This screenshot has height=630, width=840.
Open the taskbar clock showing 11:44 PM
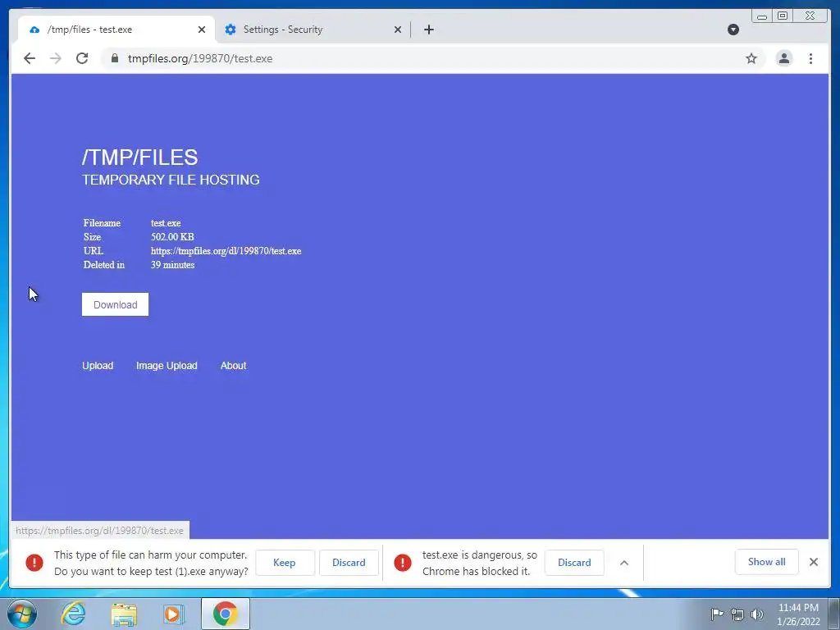coord(798,614)
